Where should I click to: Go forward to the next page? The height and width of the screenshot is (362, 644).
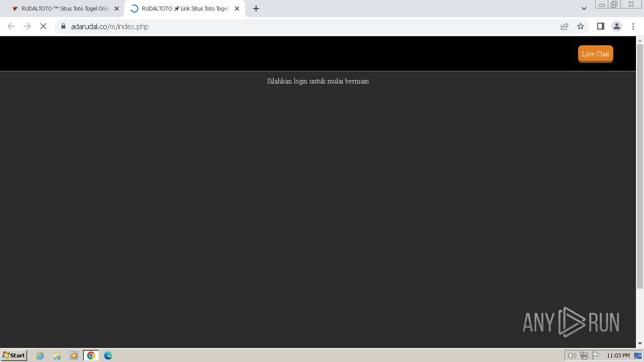click(27, 26)
